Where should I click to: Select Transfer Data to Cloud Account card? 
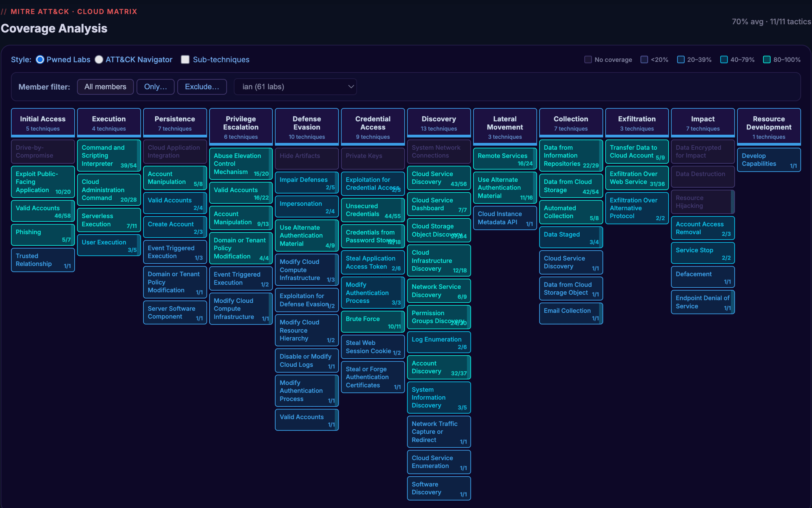pos(637,152)
